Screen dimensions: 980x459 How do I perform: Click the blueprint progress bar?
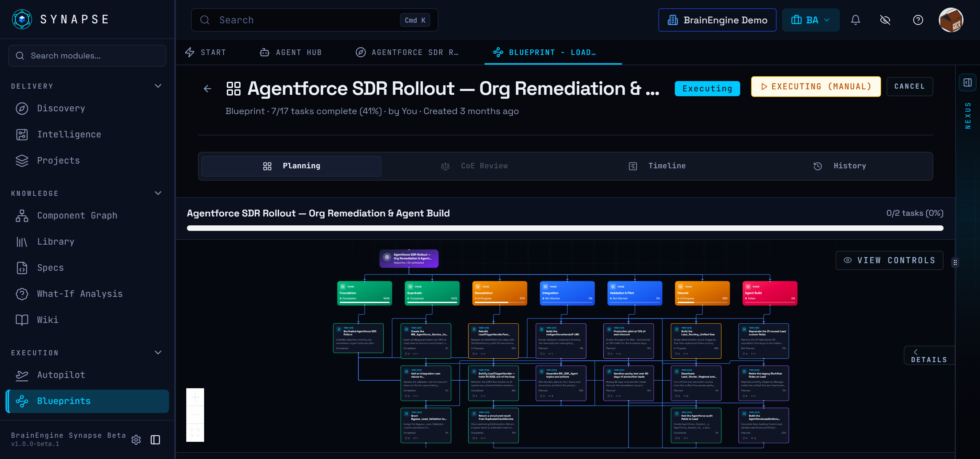coord(565,228)
